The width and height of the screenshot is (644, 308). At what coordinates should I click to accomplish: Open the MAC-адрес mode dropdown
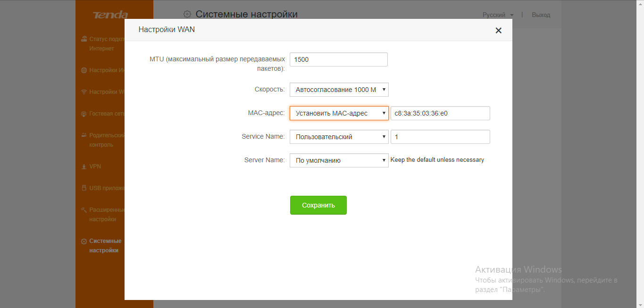coord(339,113)
